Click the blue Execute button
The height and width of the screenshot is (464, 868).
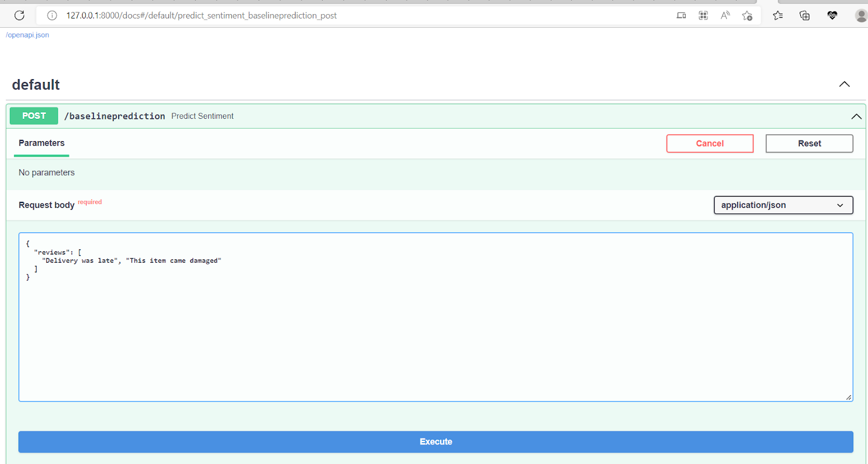(x=436, y=442)
